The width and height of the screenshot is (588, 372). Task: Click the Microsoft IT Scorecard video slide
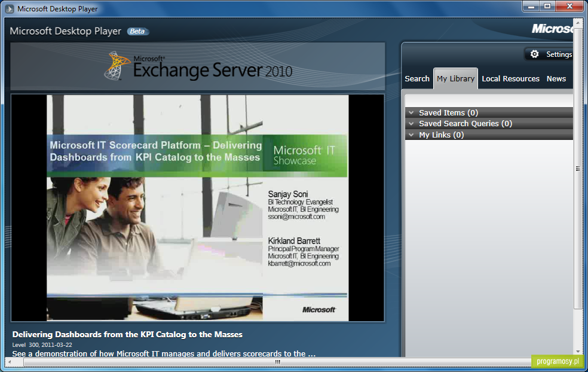click(198, 208)
